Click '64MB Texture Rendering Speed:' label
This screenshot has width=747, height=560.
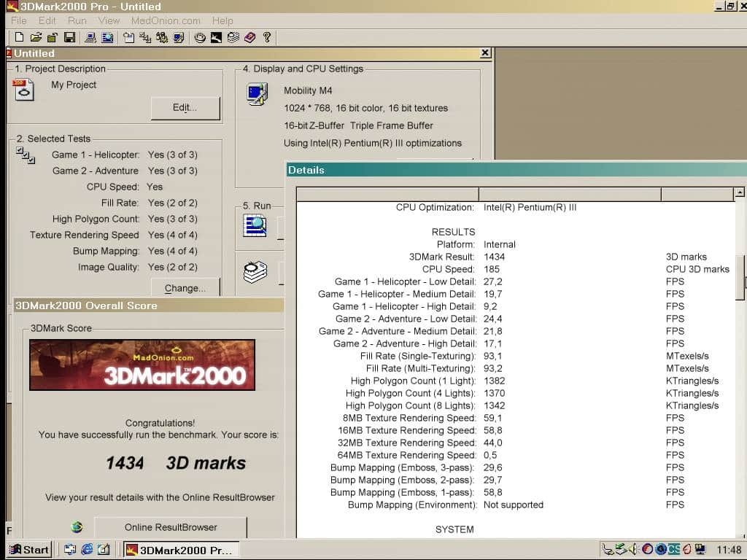click(406, 455)
